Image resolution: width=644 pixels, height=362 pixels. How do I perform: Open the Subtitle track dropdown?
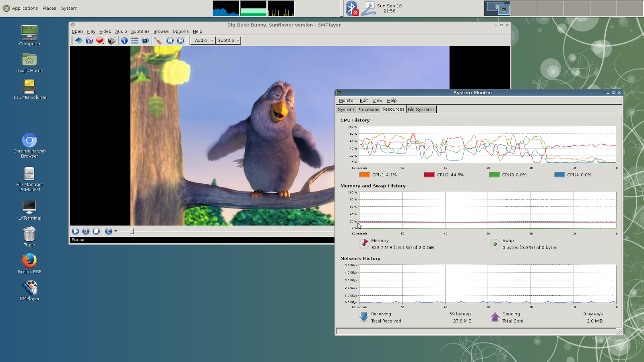[x=228, y=41]
